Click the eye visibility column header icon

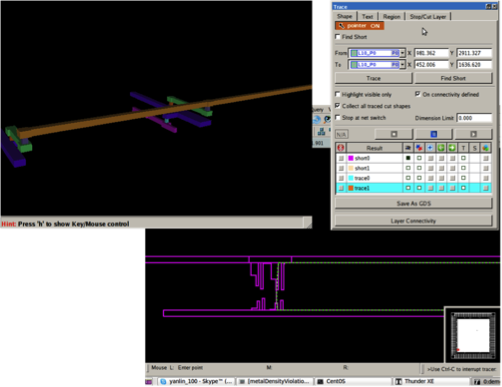(x=408, y=148)
